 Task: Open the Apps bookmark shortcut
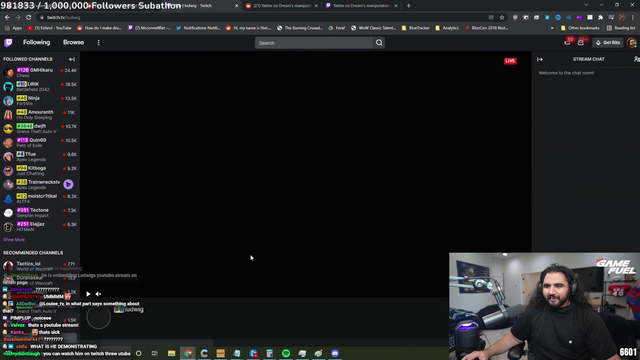13,28
